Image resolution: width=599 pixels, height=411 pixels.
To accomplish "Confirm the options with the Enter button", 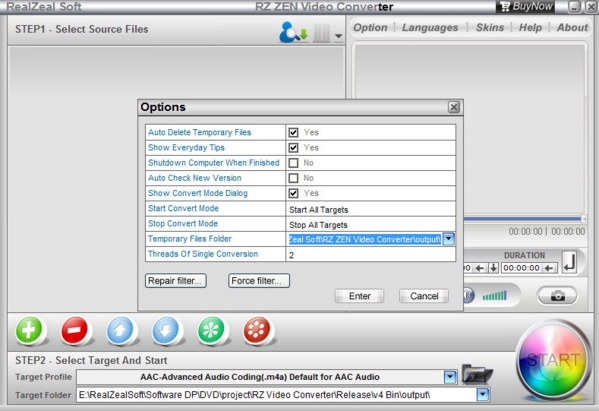I will click(359, 296).
